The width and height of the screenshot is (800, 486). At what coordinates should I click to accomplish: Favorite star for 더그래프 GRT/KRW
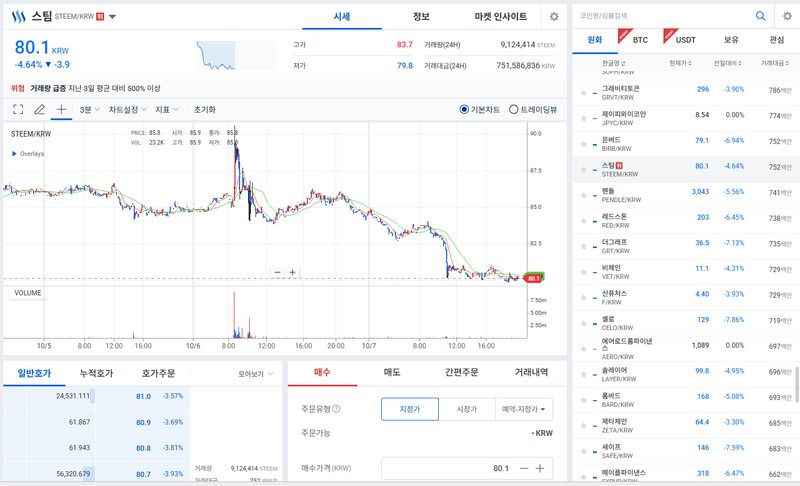(583, 246)
